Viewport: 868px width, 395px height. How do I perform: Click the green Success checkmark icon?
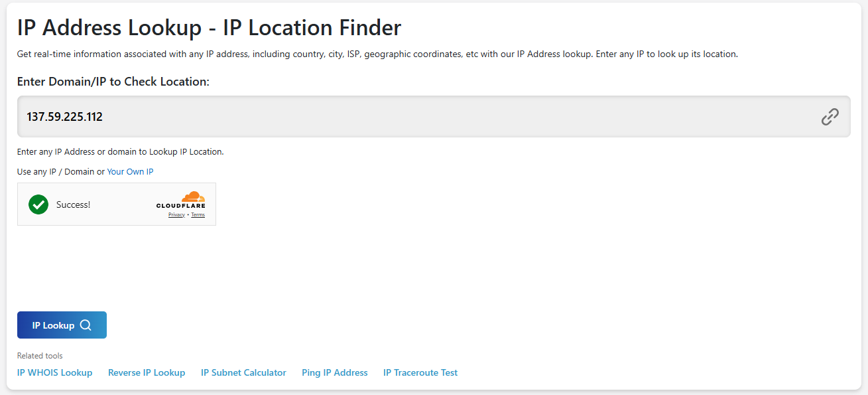[x=38, y=204]
